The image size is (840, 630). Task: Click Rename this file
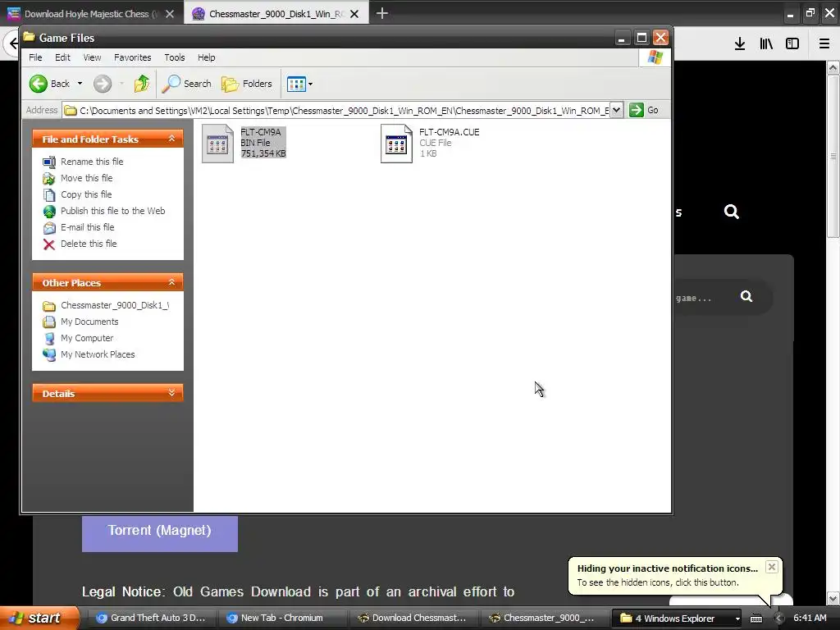pos(92,162)
